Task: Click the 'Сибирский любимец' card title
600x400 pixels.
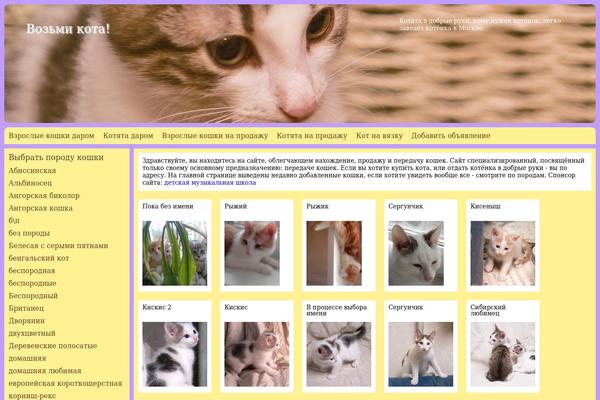Action: tap(488, 310)
